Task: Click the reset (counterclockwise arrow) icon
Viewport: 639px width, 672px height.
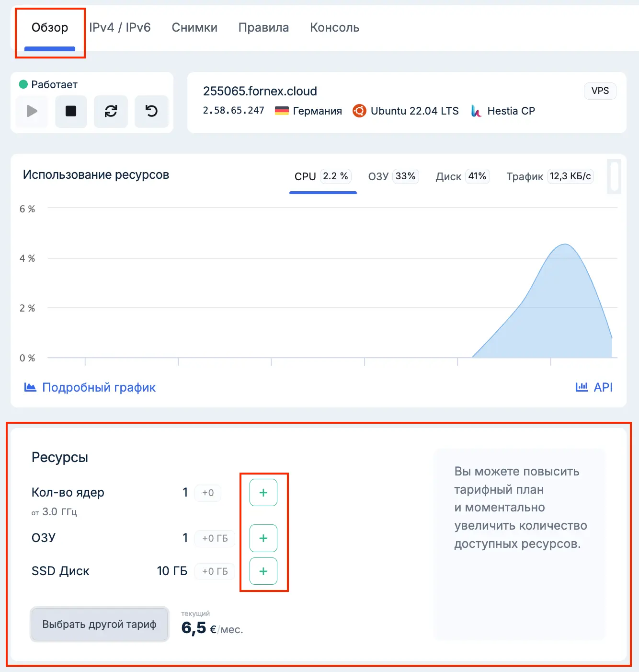Action: click(151, 111)
